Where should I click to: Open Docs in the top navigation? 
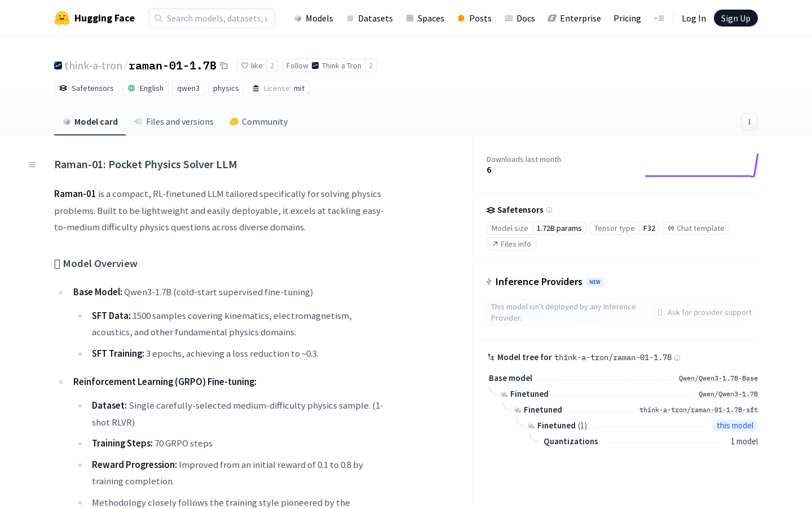tap(519, 18)
